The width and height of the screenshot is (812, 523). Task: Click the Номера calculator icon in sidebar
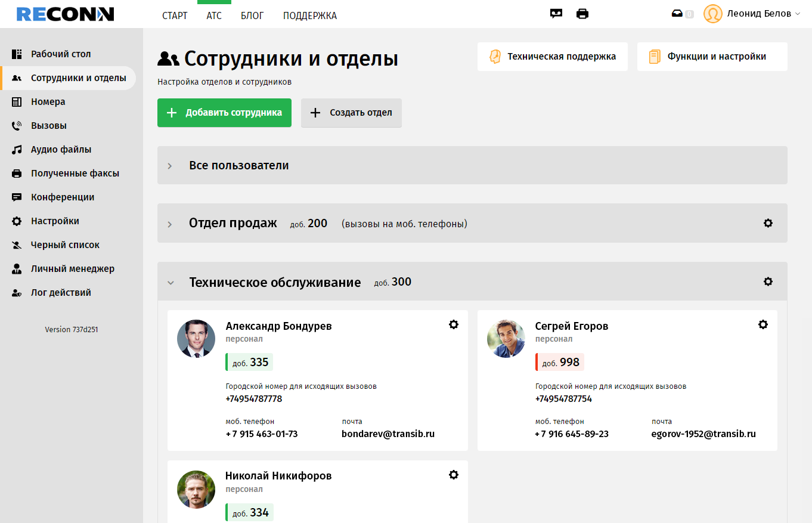[17, 102]
